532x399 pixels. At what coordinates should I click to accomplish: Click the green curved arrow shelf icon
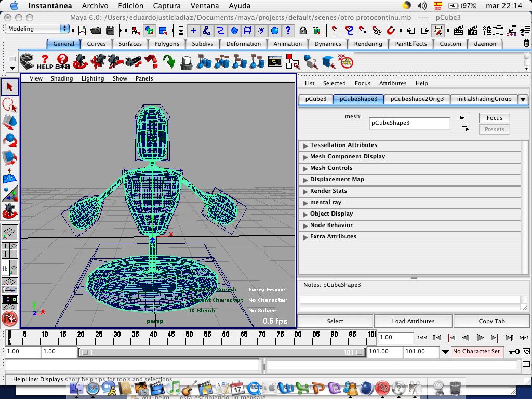click(169, 62)
